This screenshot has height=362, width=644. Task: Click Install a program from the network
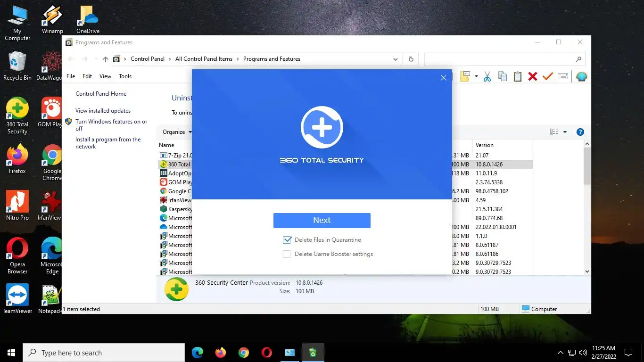pos(108,143)
